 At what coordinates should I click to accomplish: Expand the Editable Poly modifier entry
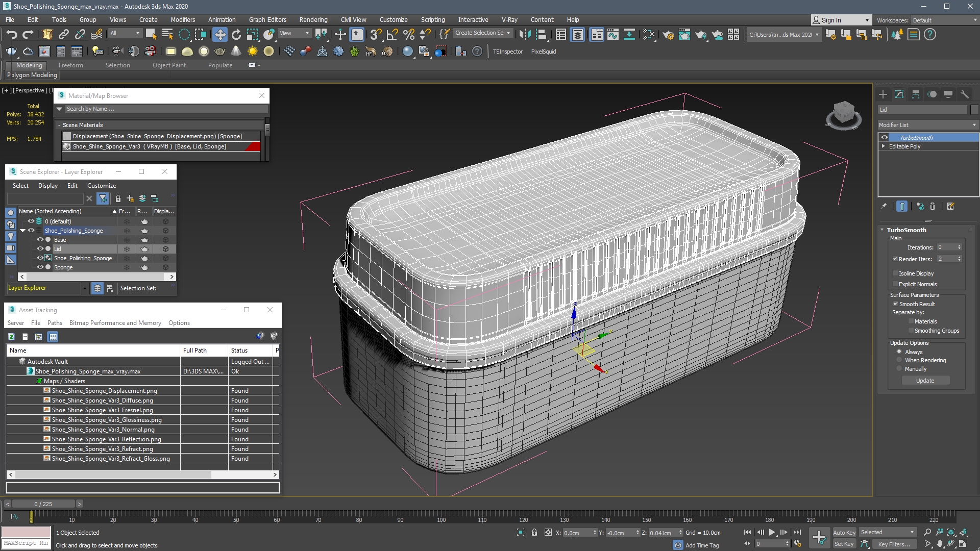[x=884, y=146]
